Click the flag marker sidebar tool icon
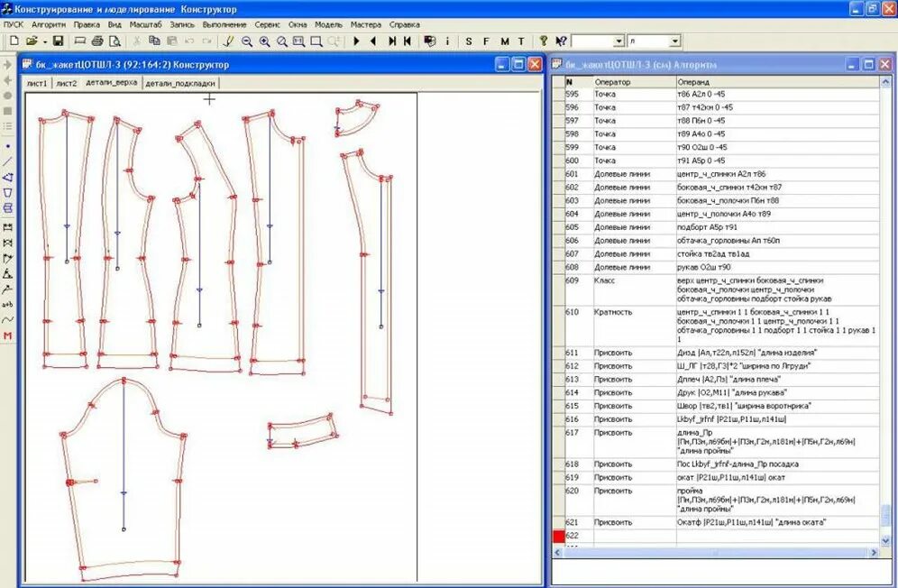 [x=8, y=259]
